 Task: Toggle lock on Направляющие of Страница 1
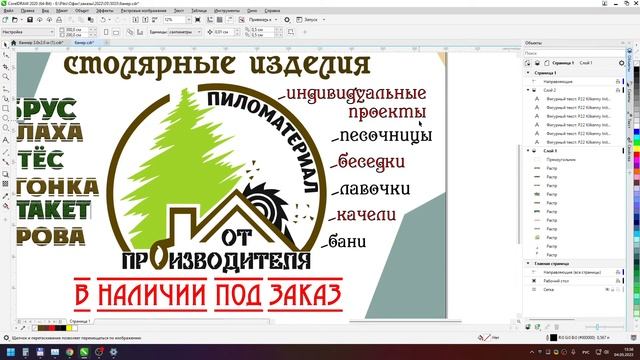point(618,82)
